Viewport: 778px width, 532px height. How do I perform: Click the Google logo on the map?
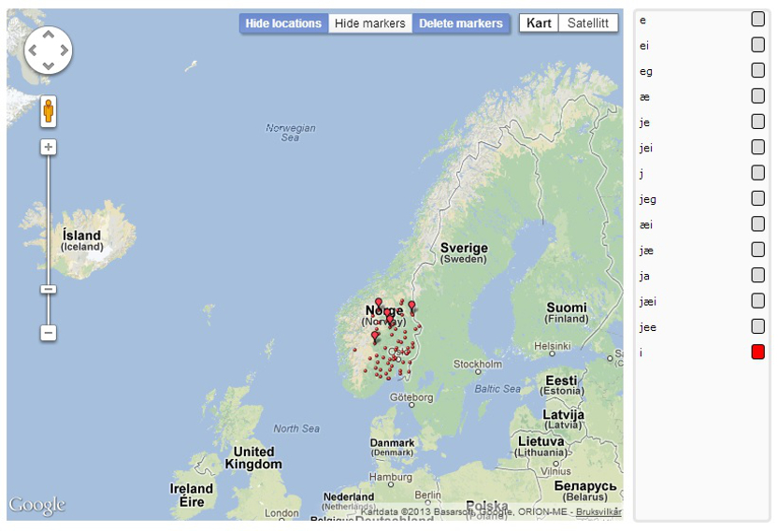37,506
